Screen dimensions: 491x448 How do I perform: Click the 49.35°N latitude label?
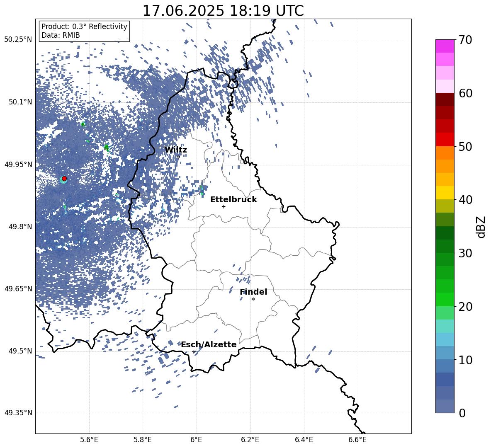pos(18,413)
